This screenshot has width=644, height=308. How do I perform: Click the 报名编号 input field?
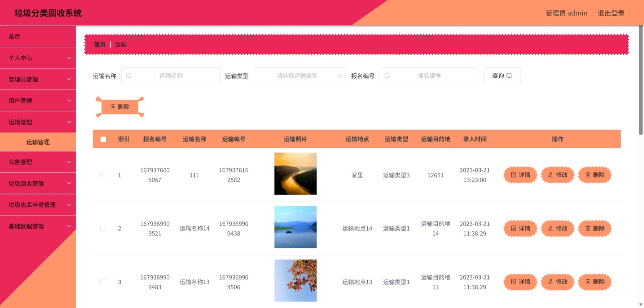pos(429,76)
